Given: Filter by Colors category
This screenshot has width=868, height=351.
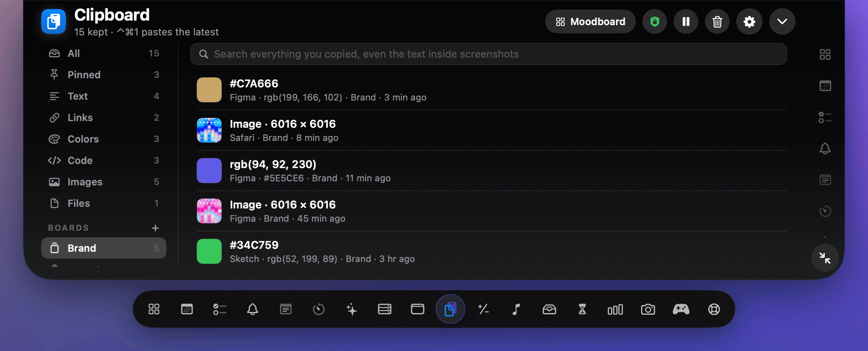Looking at the screenshot, I should click(104, 139).
